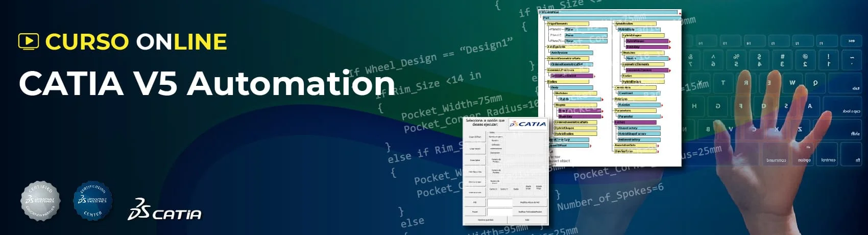Click the GeometricElements box in right column
The image size is (868, 235).
click(x=643, y=64)
